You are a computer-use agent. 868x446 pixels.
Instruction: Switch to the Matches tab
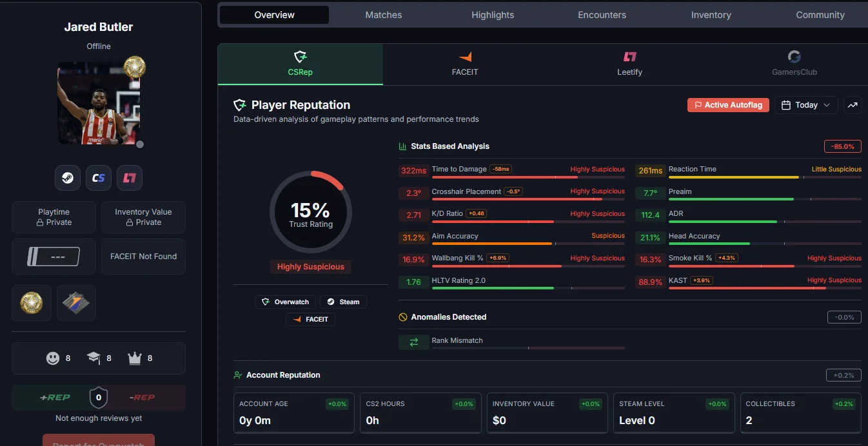tap(384, 15)
